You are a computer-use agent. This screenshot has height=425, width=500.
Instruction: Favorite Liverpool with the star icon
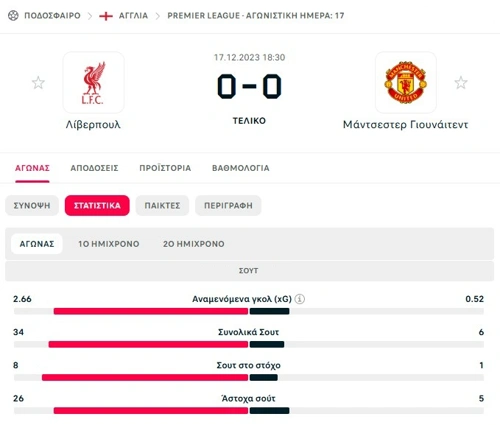coord(38,83)
